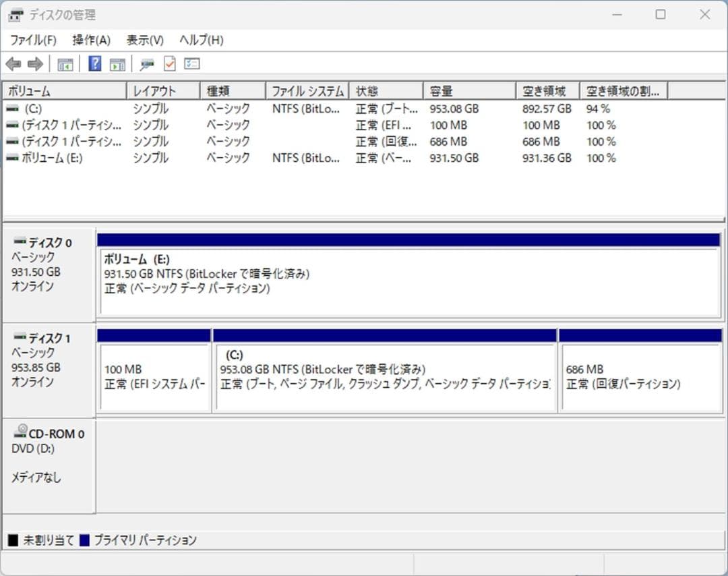Screen dimensions: 728x576
Task: Toggle the console tree visibility
Action: pos(65,63)
